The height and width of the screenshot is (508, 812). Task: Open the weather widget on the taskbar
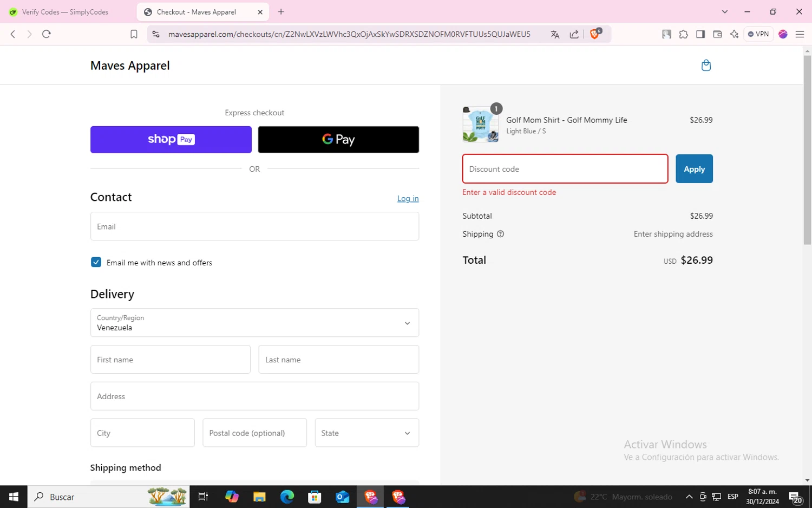(624, 497)
